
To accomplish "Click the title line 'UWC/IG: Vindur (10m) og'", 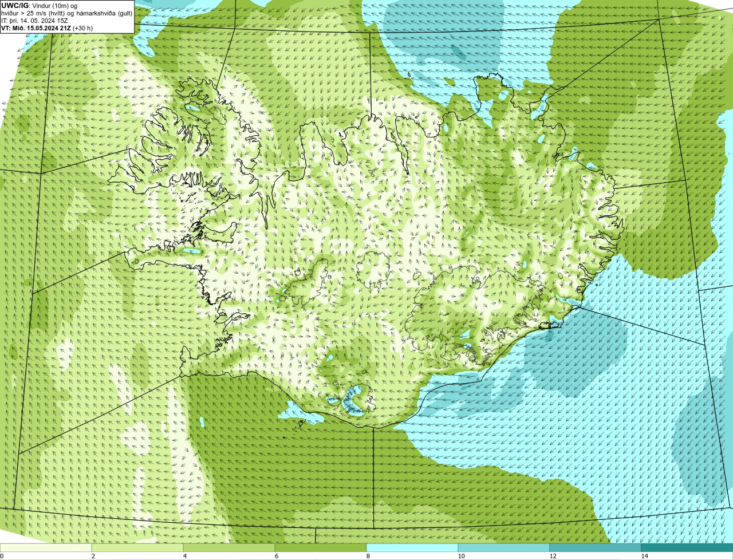I will (40, 6).
